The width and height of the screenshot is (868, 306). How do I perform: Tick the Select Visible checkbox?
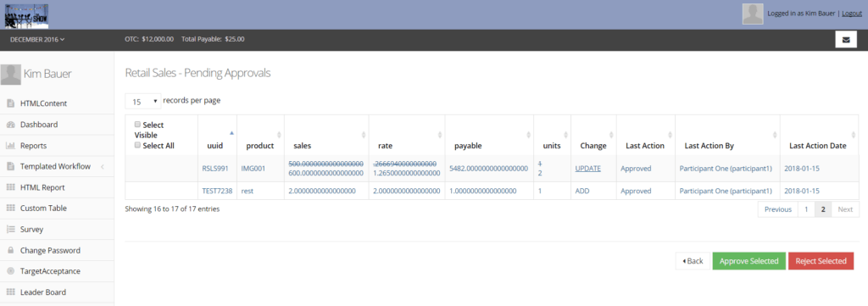[x=138, y=125]
